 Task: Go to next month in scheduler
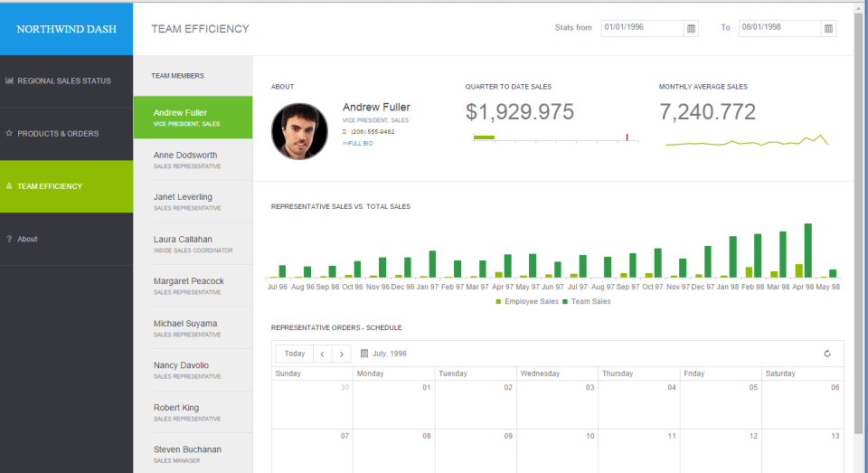342,354
